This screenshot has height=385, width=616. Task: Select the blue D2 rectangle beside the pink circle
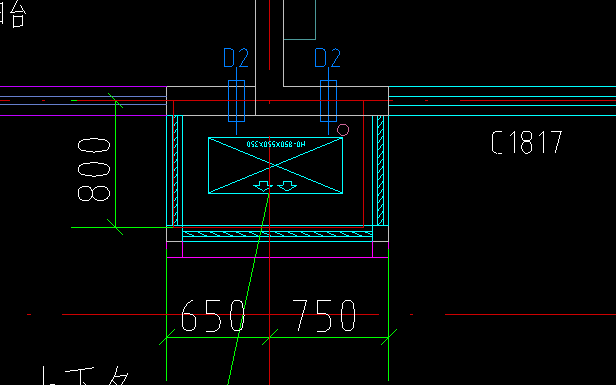[x=328, y=101]
